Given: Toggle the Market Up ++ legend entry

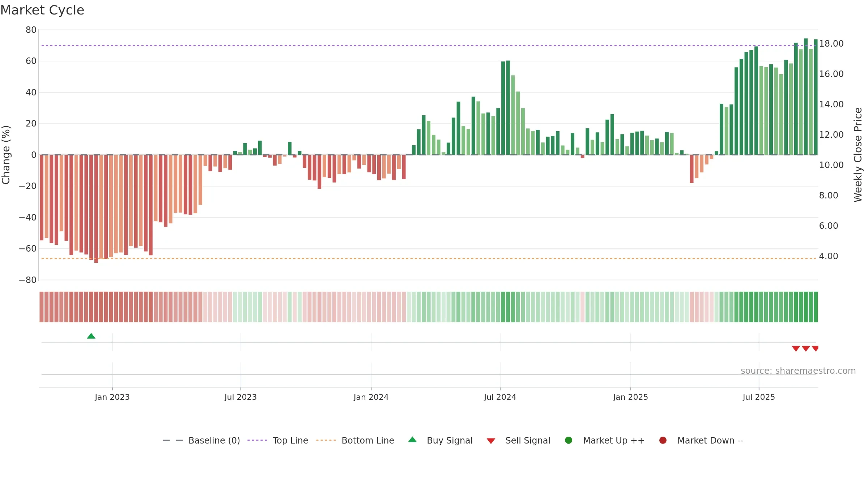Looking at the screenshot, I should (604, 440).
